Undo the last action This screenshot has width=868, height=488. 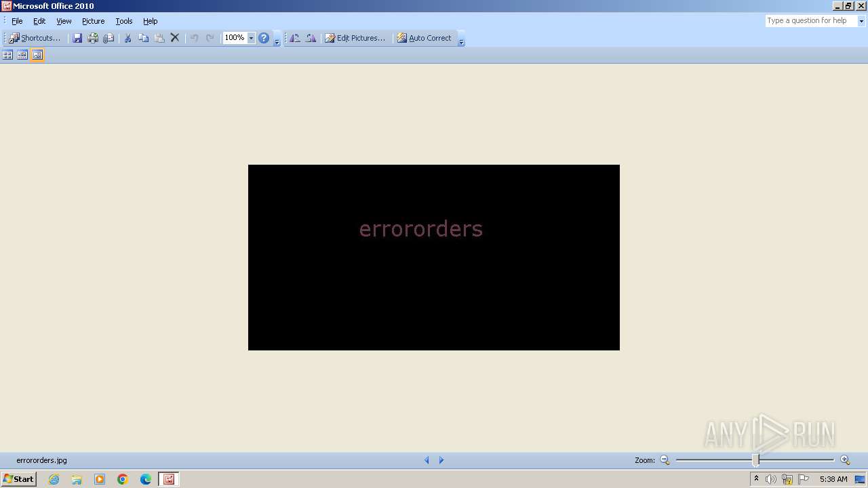(194, 38)
